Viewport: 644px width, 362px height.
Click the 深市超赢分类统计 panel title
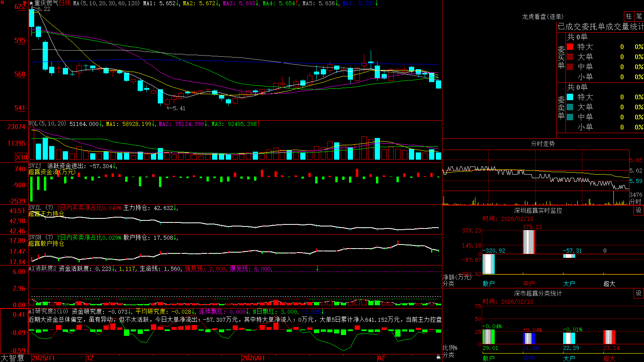pyautogui.click(x=538, y=293)
